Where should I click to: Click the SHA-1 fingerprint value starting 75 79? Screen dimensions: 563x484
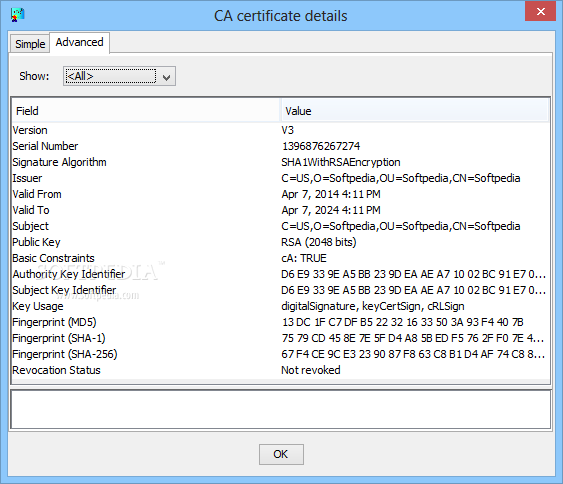[x=413, y=338]
